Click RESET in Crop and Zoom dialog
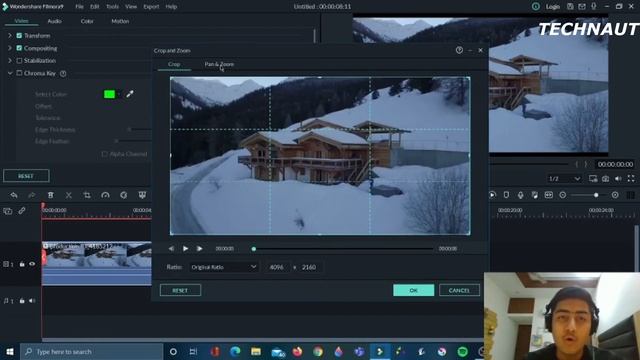 click(x=180, y=290)
